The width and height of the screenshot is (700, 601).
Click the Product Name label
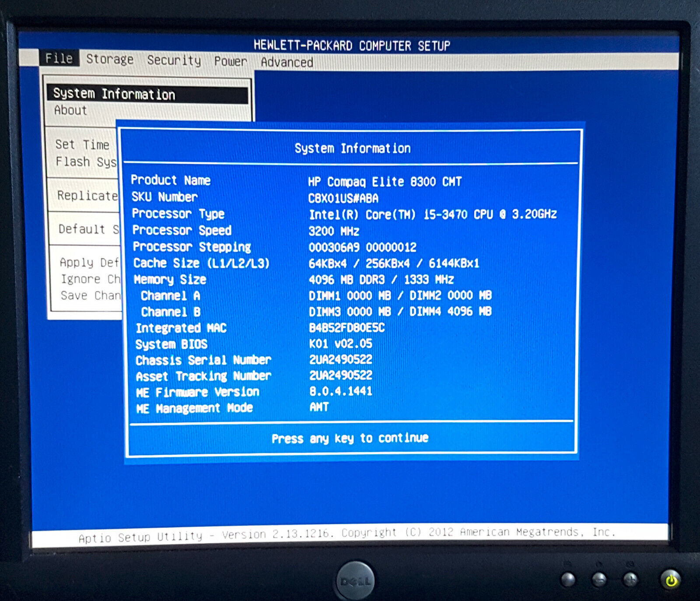tap(171, 180)
